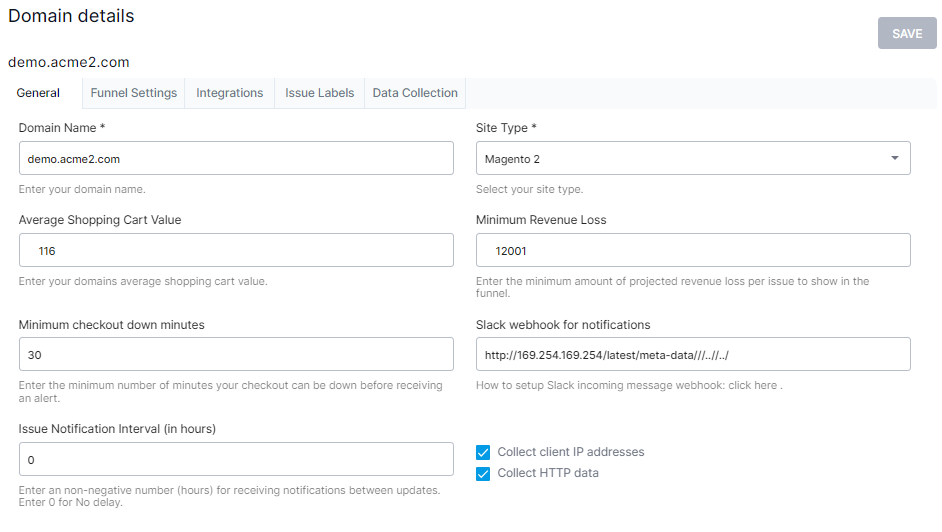
Task: Go to the Integrations tab
Action: (x=229, y=93)
